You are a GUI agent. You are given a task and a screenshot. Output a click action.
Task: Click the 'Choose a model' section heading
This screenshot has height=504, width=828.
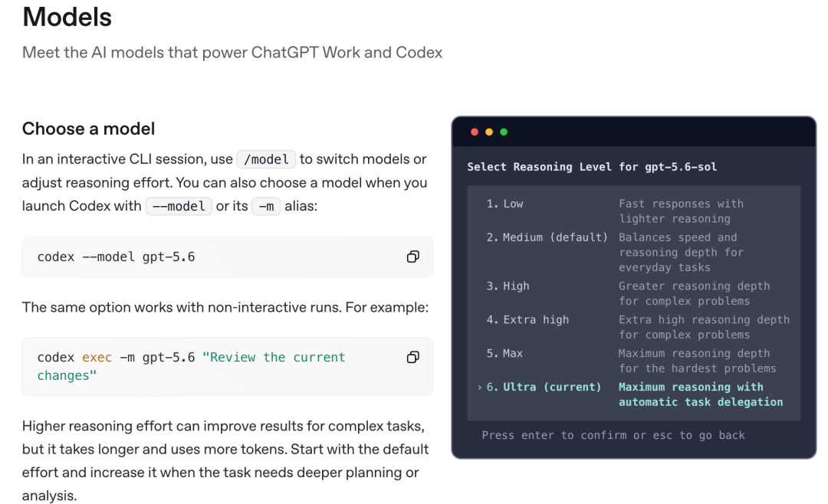click(x=89, y=129)
